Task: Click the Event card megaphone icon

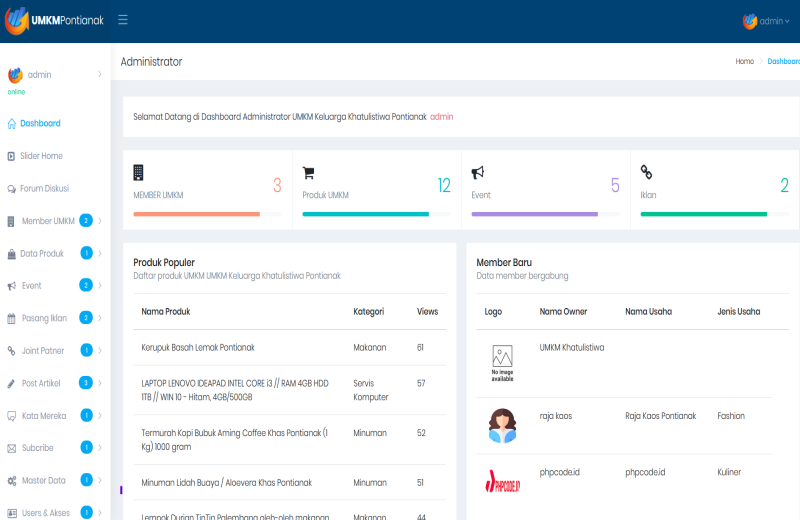Action: point(478,173)
